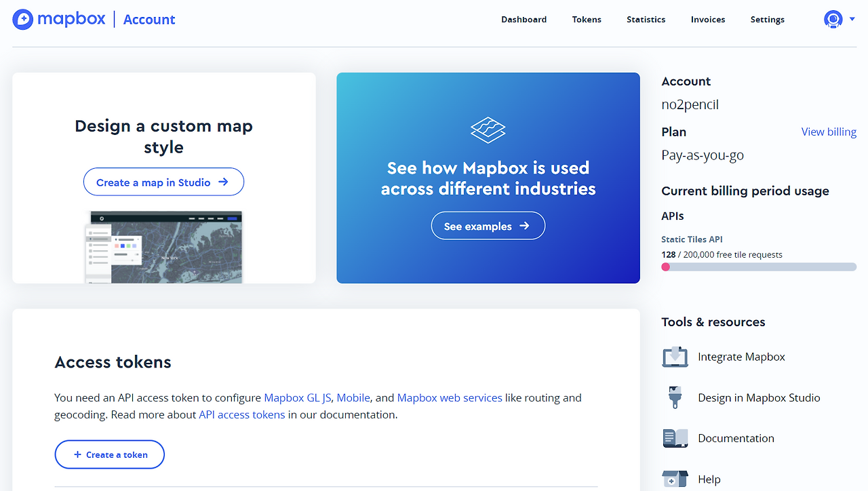The height and width of the screenshot is (491, 868).
Task: Expand the account dropdown chevron
Action: [x=851, y=19]
